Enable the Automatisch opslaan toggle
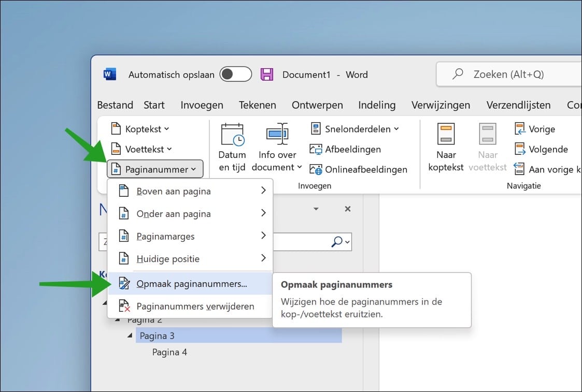Viewport: 582px width, 392px height. pos(236,74)
